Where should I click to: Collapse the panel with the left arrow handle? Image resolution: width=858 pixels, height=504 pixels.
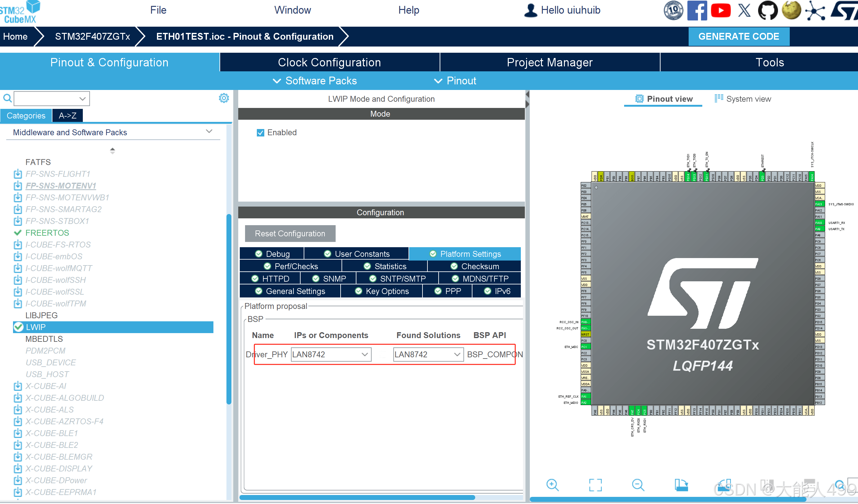coord(527,94)
